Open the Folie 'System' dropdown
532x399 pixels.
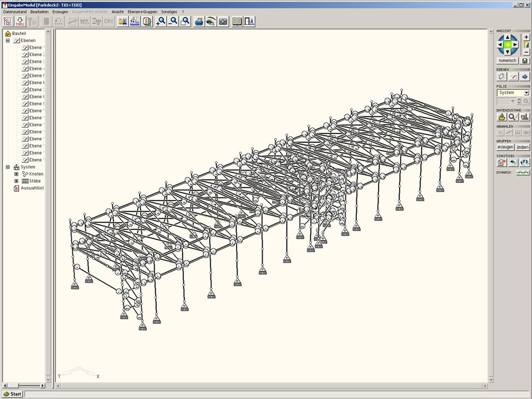tap(526, 93)
